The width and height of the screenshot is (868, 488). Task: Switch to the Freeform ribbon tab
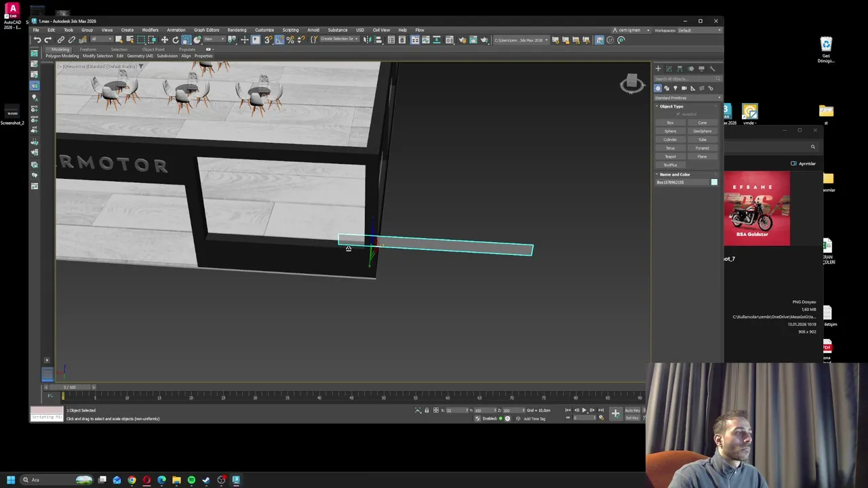pyautogui.click(x=87, y=49)
